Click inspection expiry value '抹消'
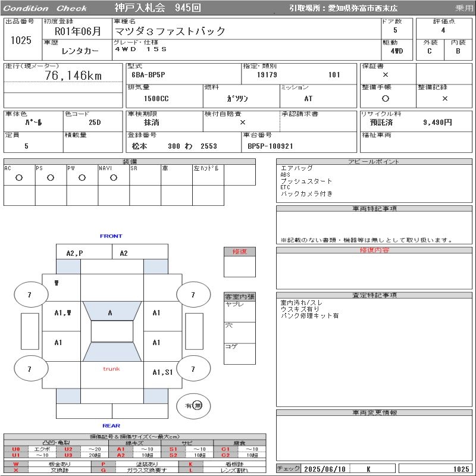Screen dimensions: 476x476 [x=152, y=123]
